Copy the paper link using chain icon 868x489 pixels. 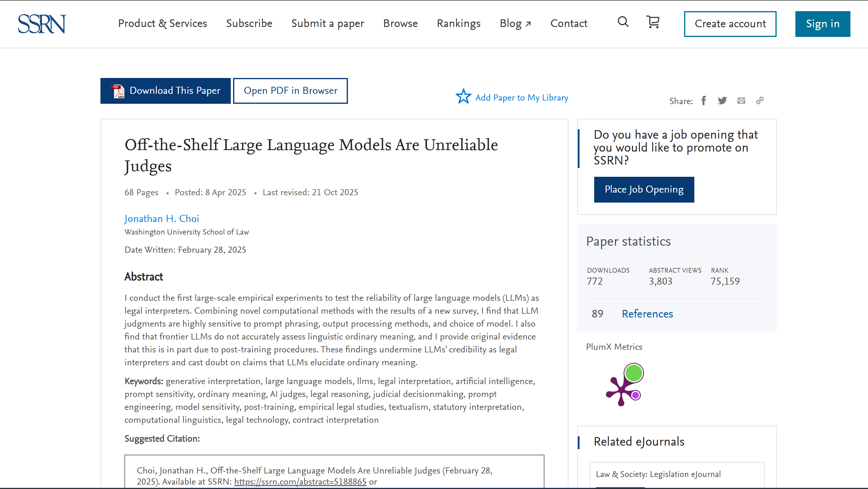coord(760,100)
